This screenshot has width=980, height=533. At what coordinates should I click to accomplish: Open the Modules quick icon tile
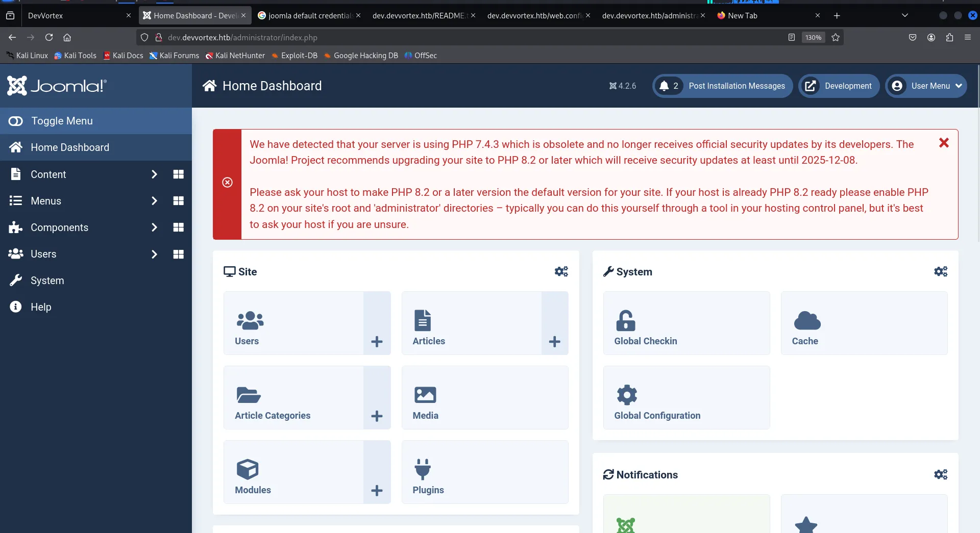[293, 472]
